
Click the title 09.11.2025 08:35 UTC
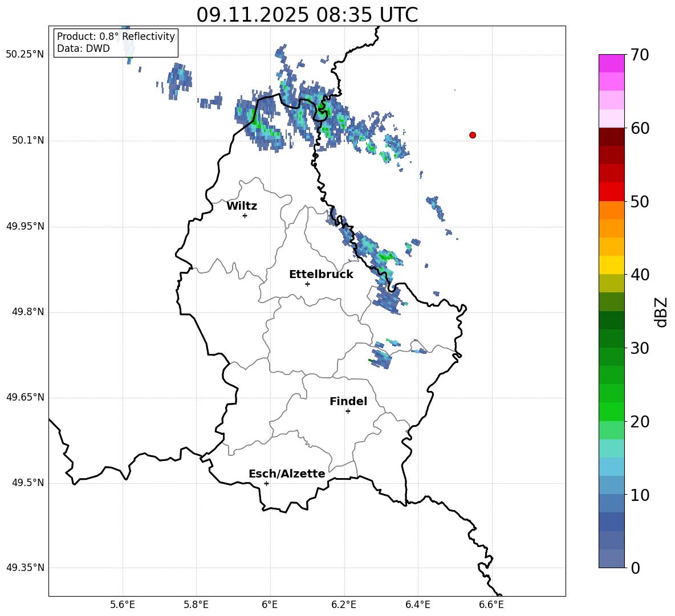(307, 15)
